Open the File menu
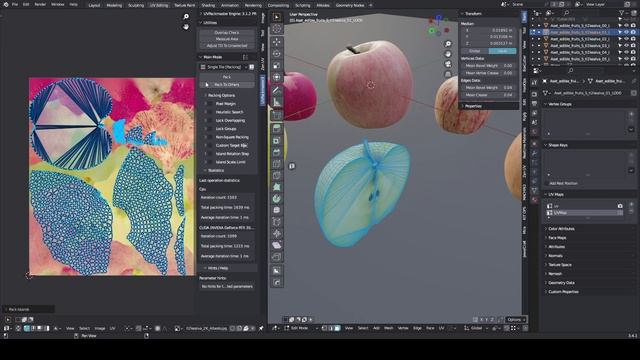Screen dimensions: 640x360 pyautogui.click(x=15, y=4)
